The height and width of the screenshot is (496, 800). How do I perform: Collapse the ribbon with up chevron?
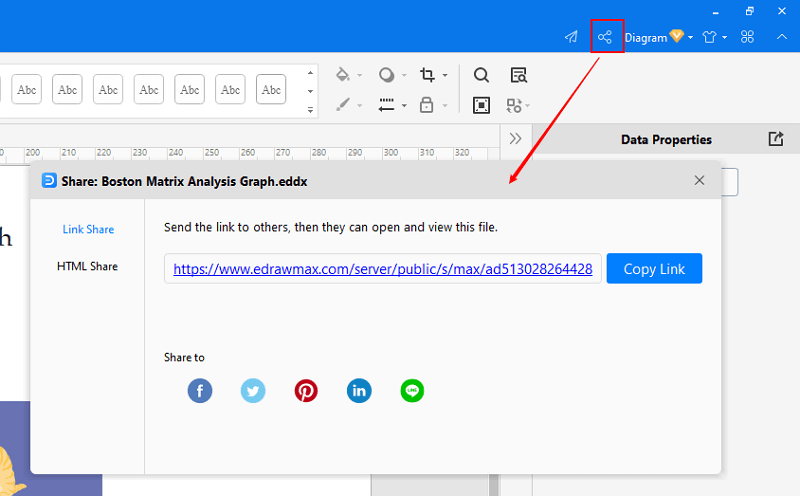click(x=782, y=37)
